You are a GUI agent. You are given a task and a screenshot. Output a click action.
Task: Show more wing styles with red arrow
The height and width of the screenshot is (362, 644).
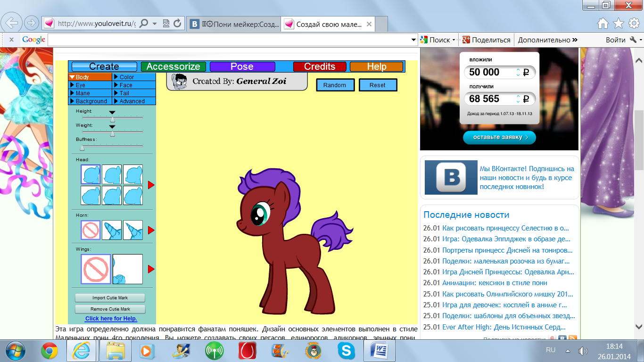[151, 269]
